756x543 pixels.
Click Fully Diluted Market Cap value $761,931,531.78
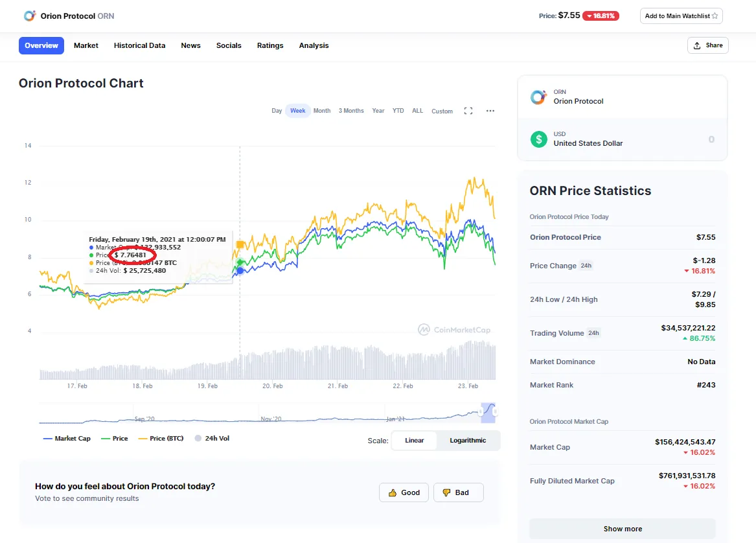(687, 476)
